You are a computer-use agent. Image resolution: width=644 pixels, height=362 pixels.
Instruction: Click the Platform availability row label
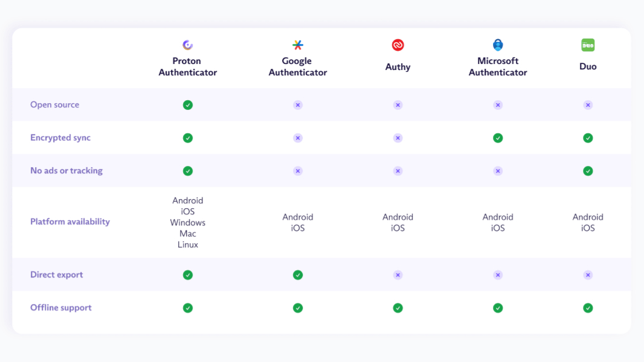coord(70,221)
